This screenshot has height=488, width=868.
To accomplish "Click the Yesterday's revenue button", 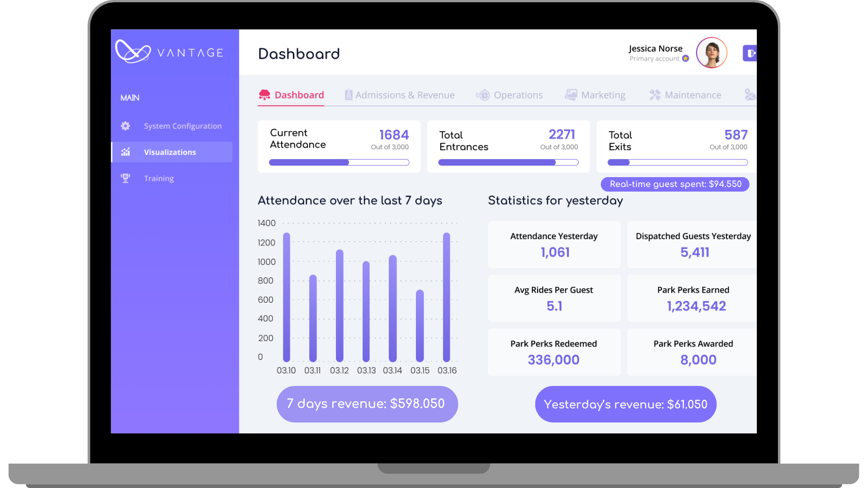I will pos(626,404).
